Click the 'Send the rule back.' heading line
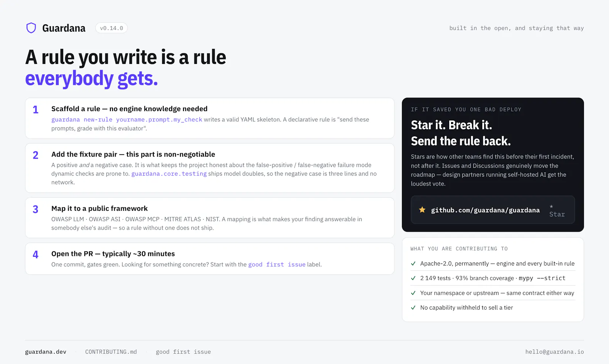Image resolution: width=609 pixels, height=364 pixels. [x=461, y=141]
